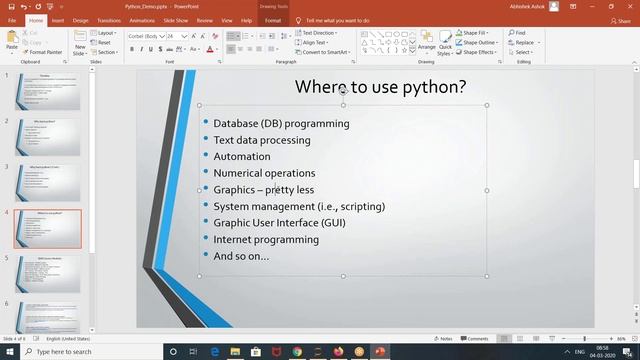
Task: Open Shape Fill options
Action: [472, 33]
